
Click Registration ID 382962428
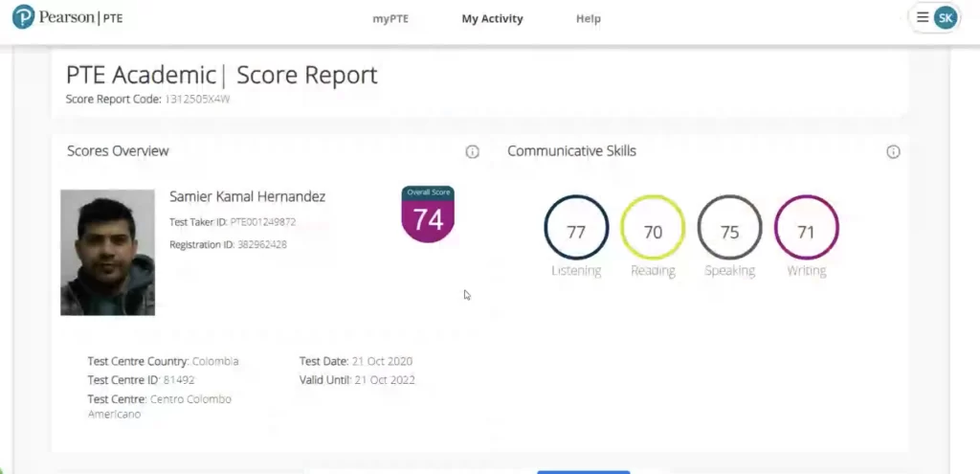tap(228, 244)
